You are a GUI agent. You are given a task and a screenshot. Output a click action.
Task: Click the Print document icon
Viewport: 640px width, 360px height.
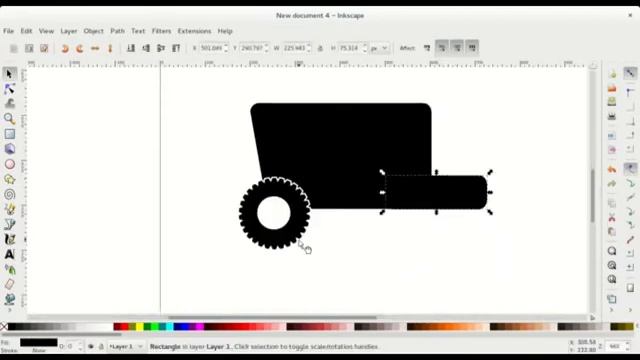(x=611, y=116)
